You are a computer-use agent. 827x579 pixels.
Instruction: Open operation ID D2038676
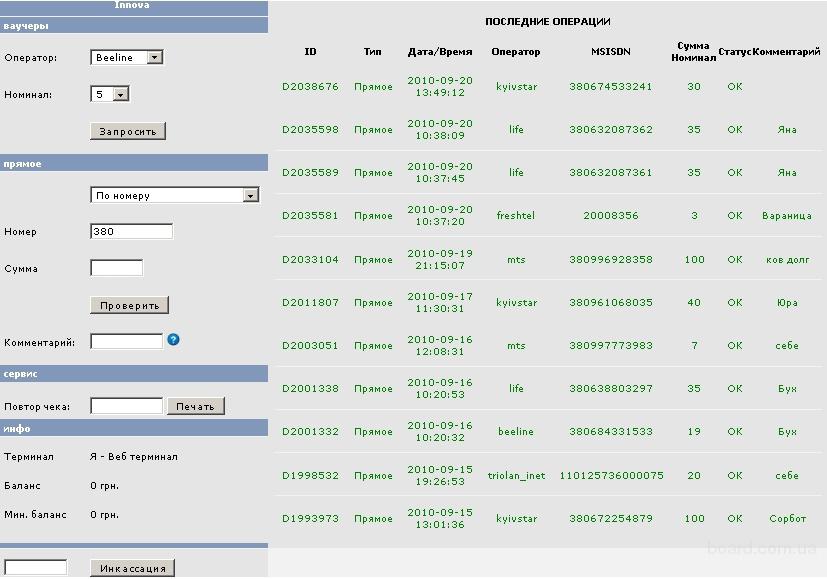[310, 87]
